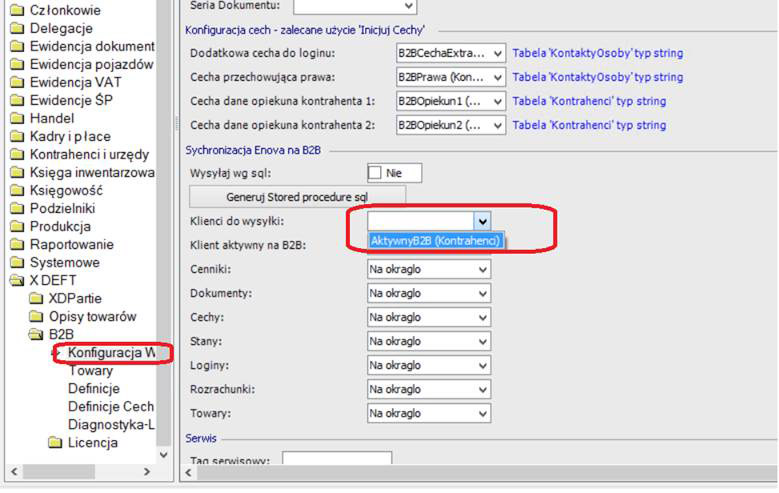779x493 pixels.
Task: Open the Produkcja folder icon
Action: click(x=16, y=226)
